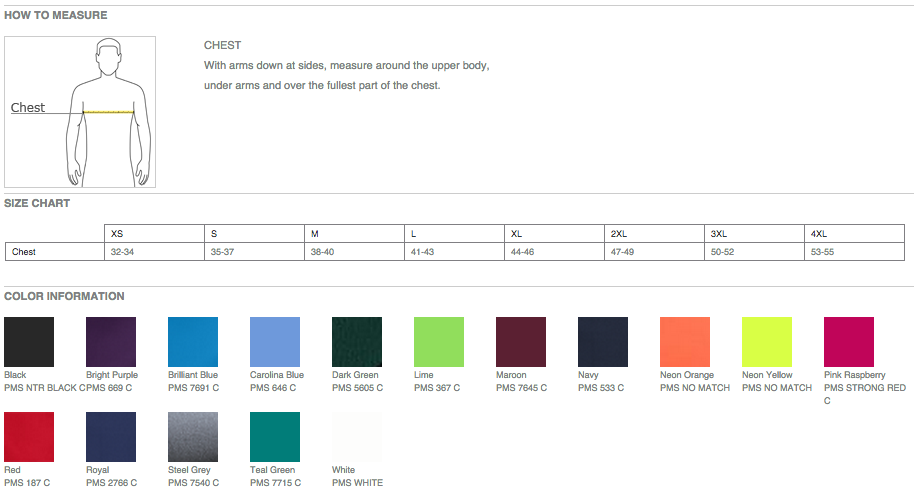Pick the Teal Green color swatch
Image resolution: width=919 pixels, height=499 pixels.
click(275, 437)
